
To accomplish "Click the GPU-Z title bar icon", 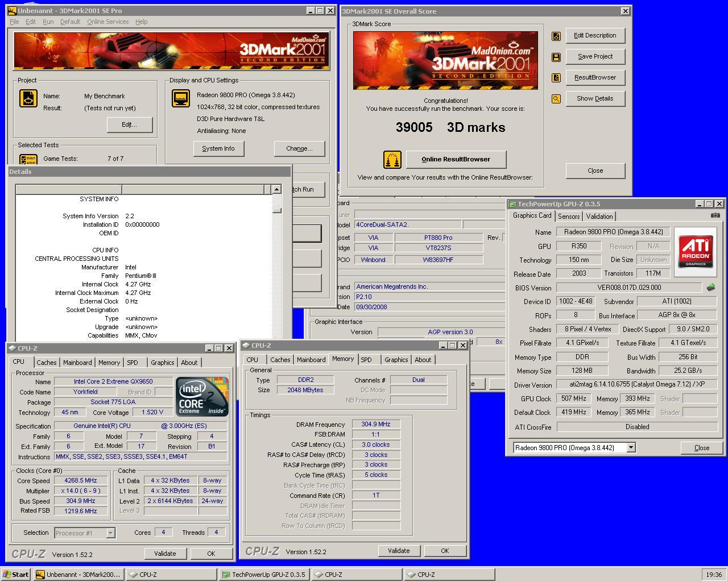I will coord(512,204).
